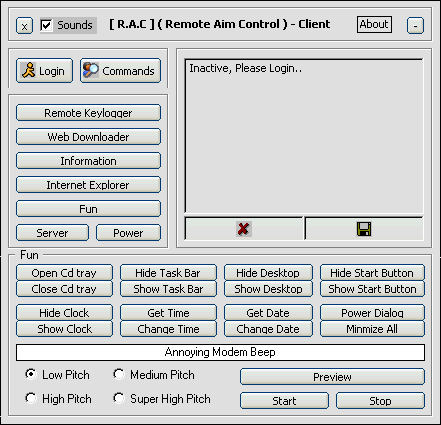Click the Login button with AIM icon

click(44, 71)
